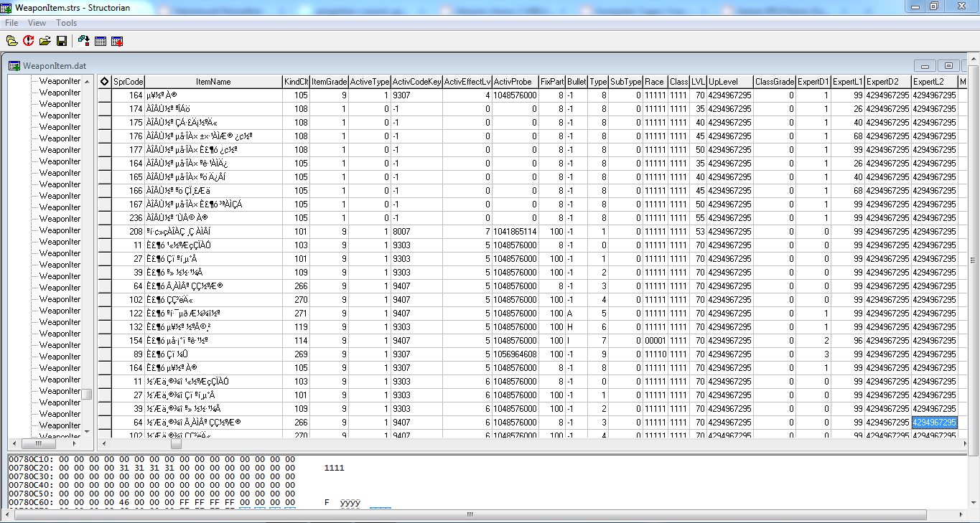Click the diamond corner header of the grid

(x=104, y=82)
